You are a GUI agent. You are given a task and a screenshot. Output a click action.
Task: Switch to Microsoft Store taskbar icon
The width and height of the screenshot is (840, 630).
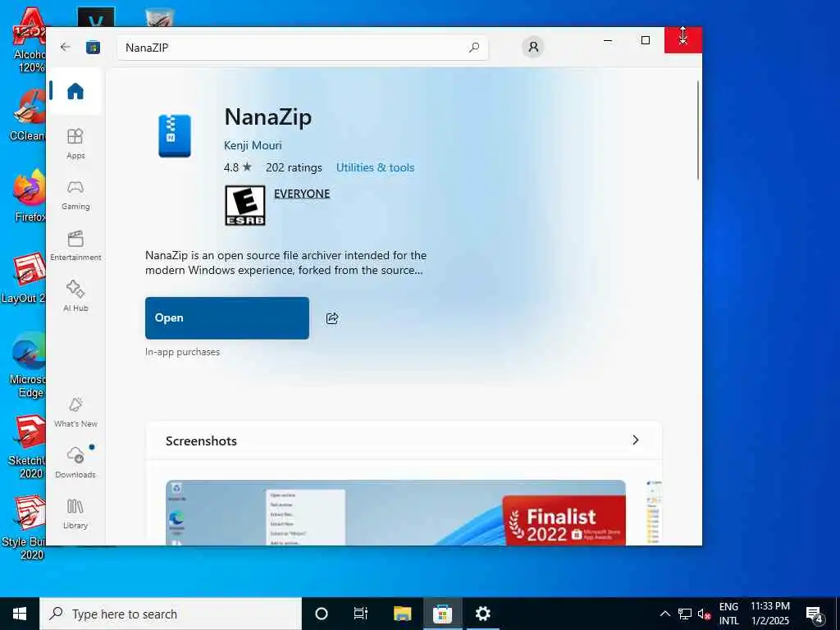442,614
